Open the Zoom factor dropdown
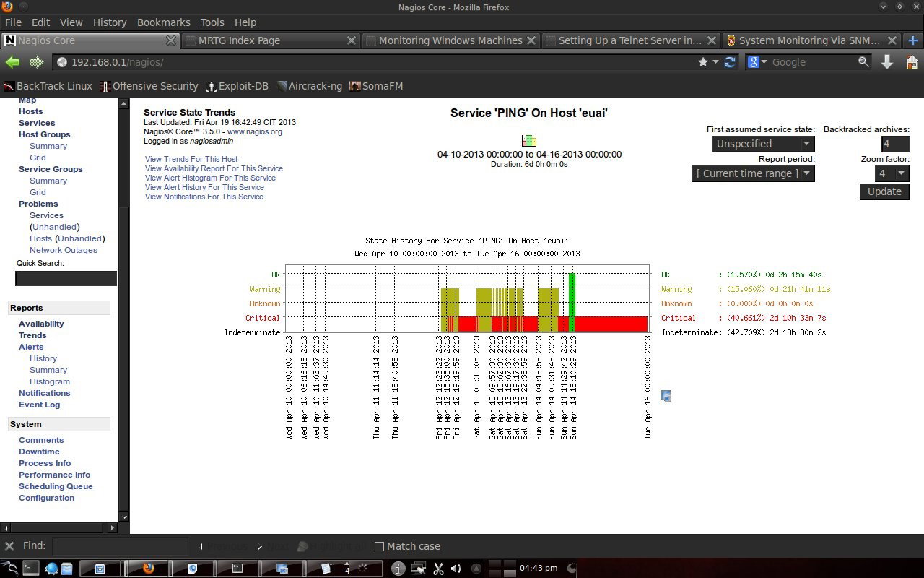 pos(892,173)
